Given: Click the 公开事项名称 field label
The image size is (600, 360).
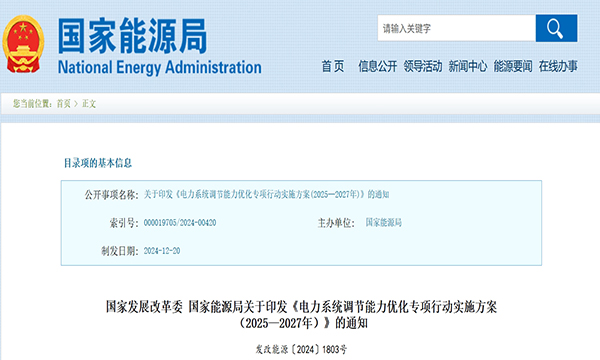Looking at the screenshot, I should [111, 195].
